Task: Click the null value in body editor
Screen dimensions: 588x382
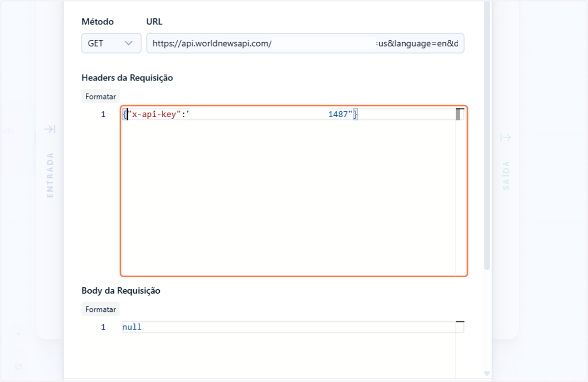Action: click(x=132, y=327)
